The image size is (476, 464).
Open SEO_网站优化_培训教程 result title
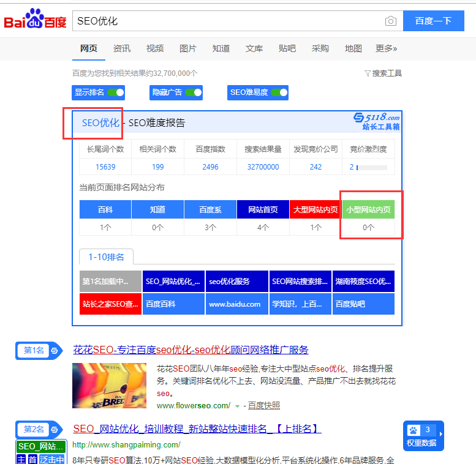[x=197, y=429]
